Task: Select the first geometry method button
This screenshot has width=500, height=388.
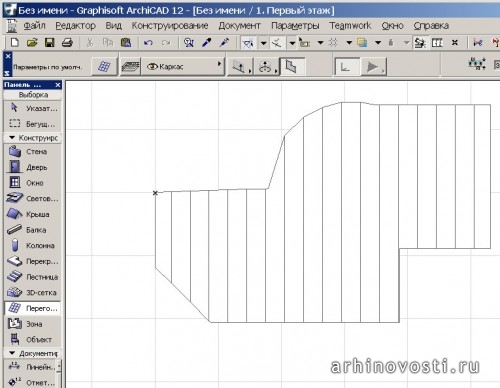Action: pos(240,67)
